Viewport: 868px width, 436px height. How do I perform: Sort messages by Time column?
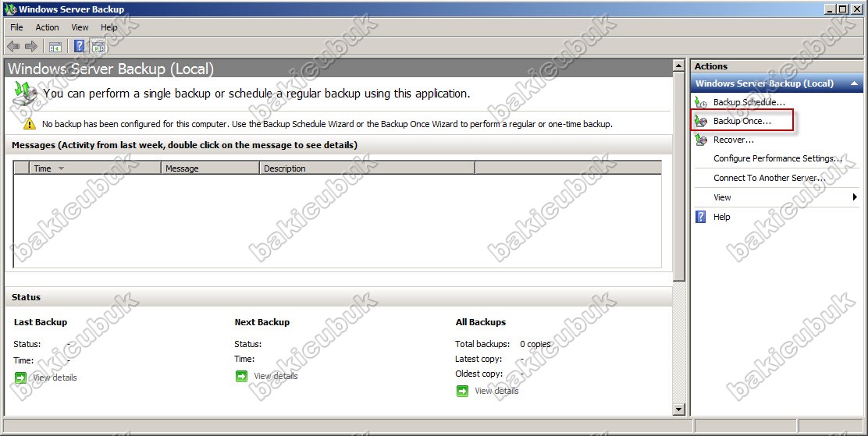(95, 168)
